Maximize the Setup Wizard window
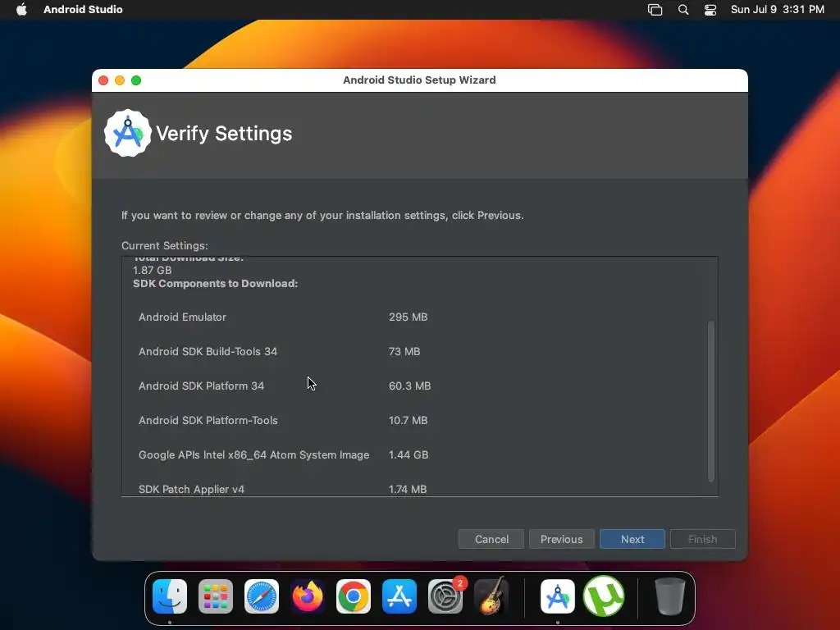Viewport: 840px width, 630px height. tap(136, 80)
